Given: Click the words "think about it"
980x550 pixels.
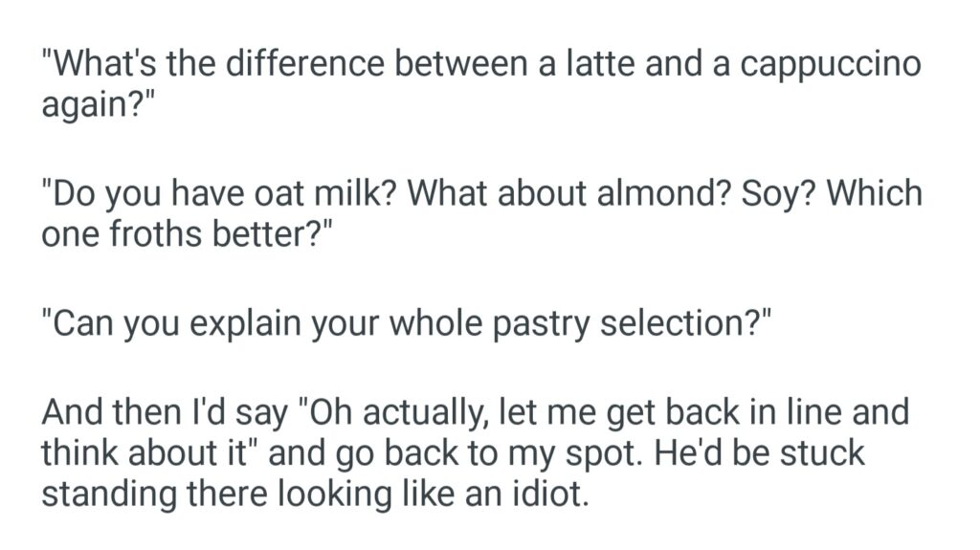Looking at the screenshot, I should click(x=145, y=452).
